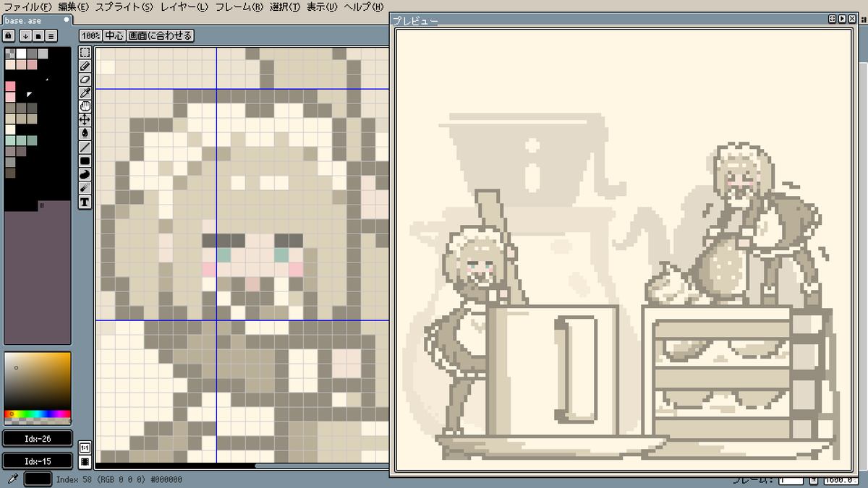The image size is (868, 488).
Task: Click the frame number input field
Action: click(791, 480)
